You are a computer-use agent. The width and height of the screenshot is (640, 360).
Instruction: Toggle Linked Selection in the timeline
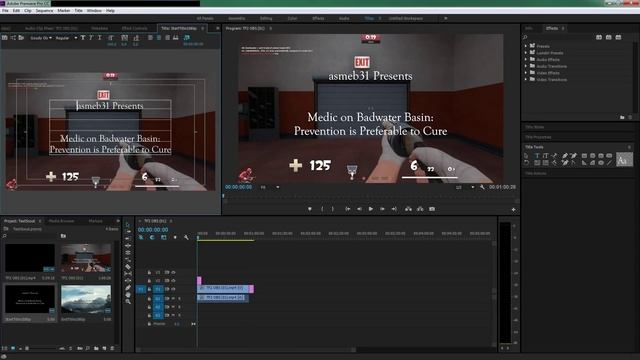point(164,237)
